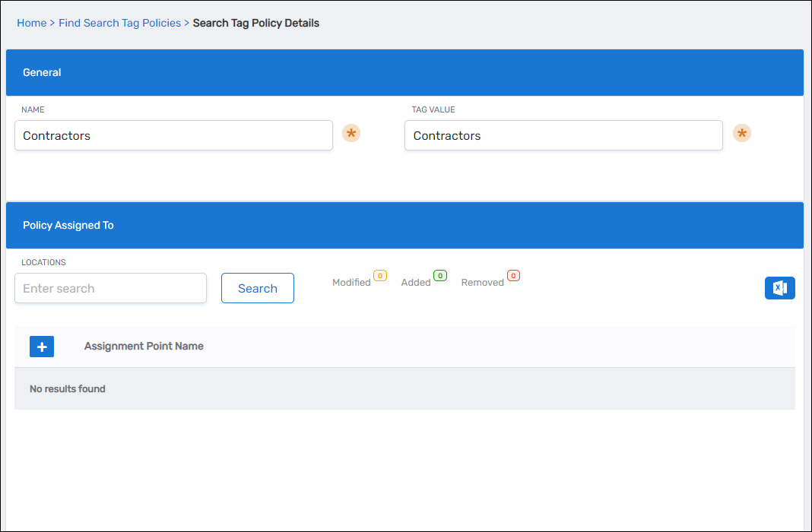This screenshot has height=532, width=812.
Task: Click the required asterisk beside Tag Value field
Action: tap(741, 134)
